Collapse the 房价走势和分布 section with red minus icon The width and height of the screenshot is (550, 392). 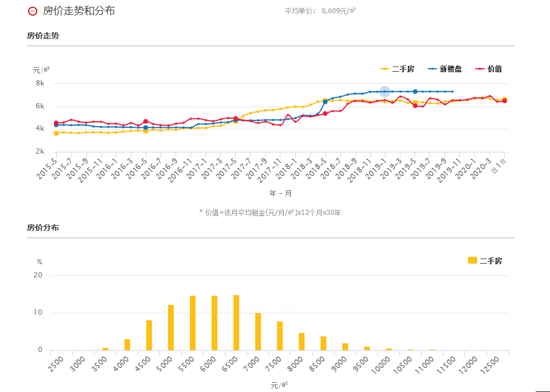click(x=32, y=11)
